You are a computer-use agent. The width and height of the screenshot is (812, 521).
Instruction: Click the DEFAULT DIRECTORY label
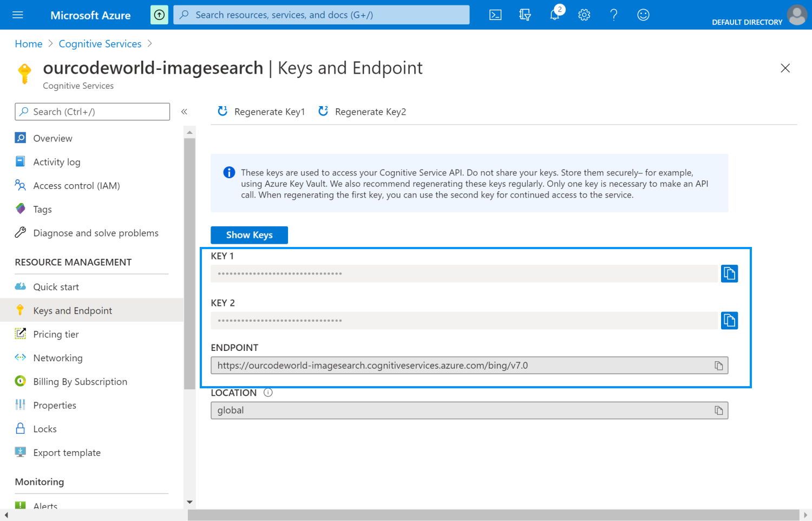pos(747,22)
